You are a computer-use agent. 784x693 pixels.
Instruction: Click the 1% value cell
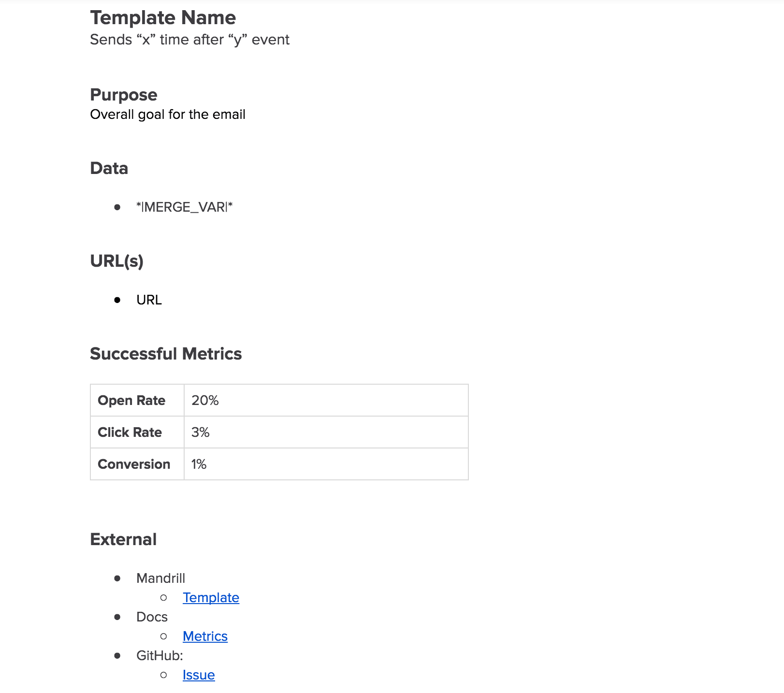[x=326, y=464]
